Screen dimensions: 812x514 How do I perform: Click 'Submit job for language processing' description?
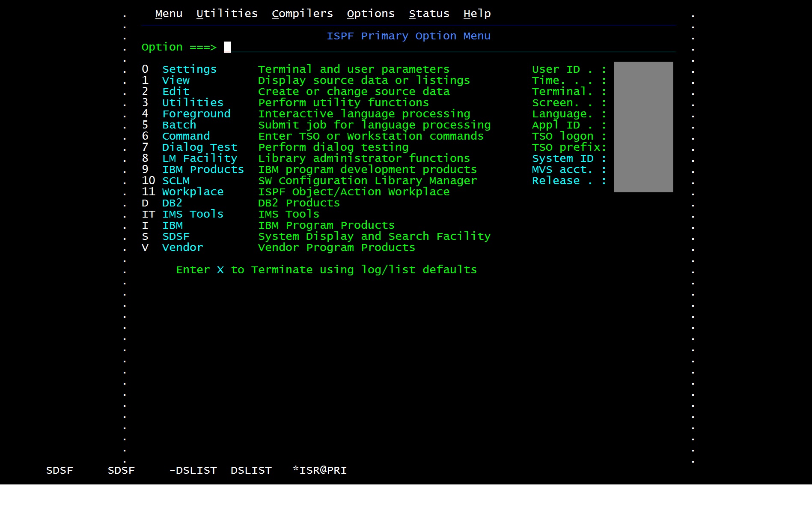click(374, 125)
